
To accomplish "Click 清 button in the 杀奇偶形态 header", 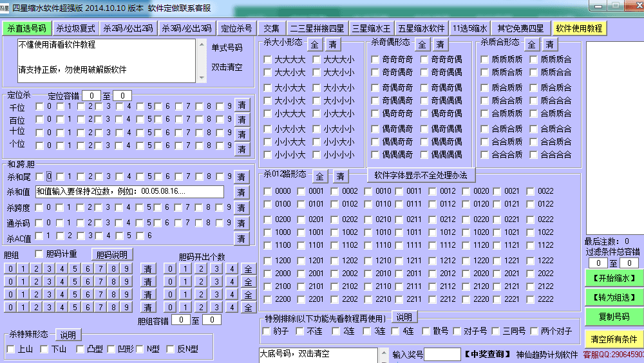I will (x=440, y=44).
